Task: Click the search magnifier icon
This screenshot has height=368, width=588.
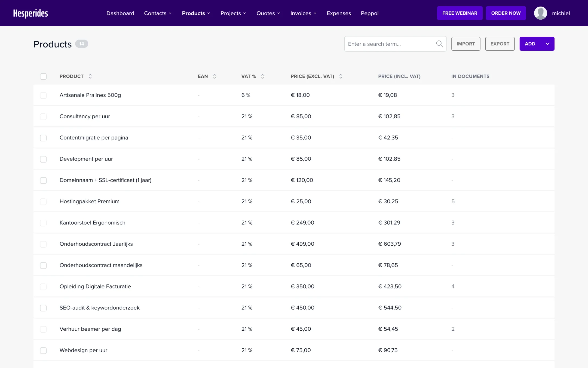Action: click(439, 44)
